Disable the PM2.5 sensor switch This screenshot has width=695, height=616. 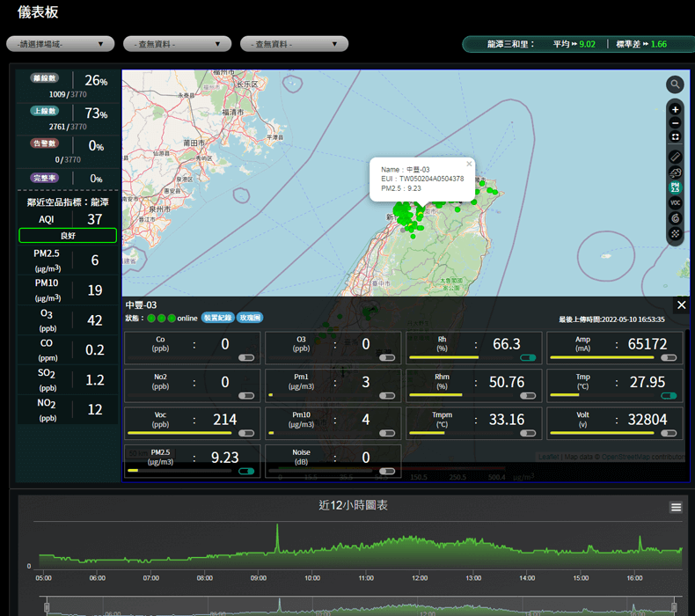[x=246, y=471]
